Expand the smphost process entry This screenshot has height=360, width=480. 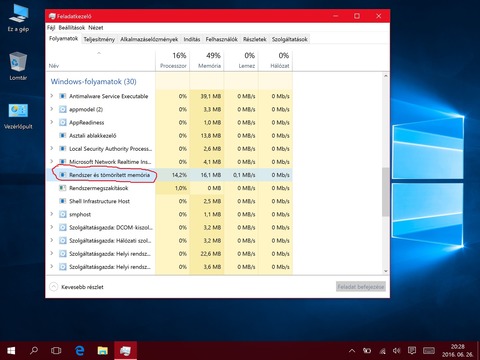52,214
